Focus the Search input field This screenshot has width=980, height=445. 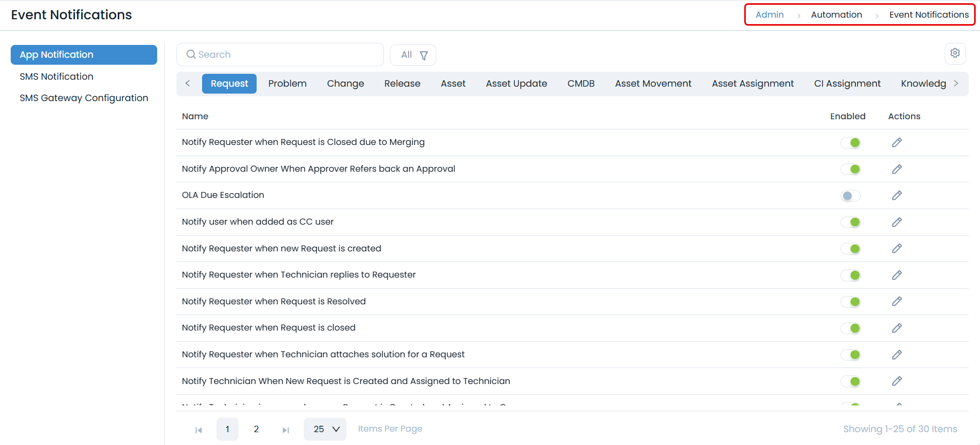pyautogui.click(x=280, y=55)
